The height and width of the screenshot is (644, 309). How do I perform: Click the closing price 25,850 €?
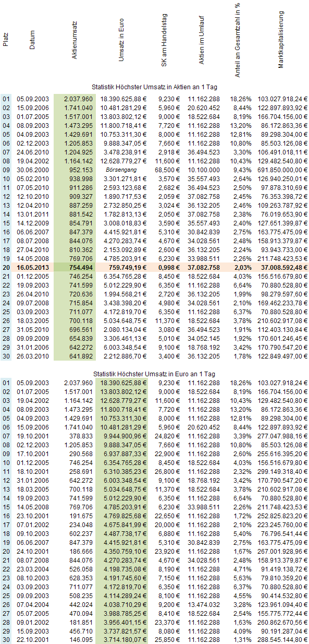pyautogui.click(x=167, y=641)
